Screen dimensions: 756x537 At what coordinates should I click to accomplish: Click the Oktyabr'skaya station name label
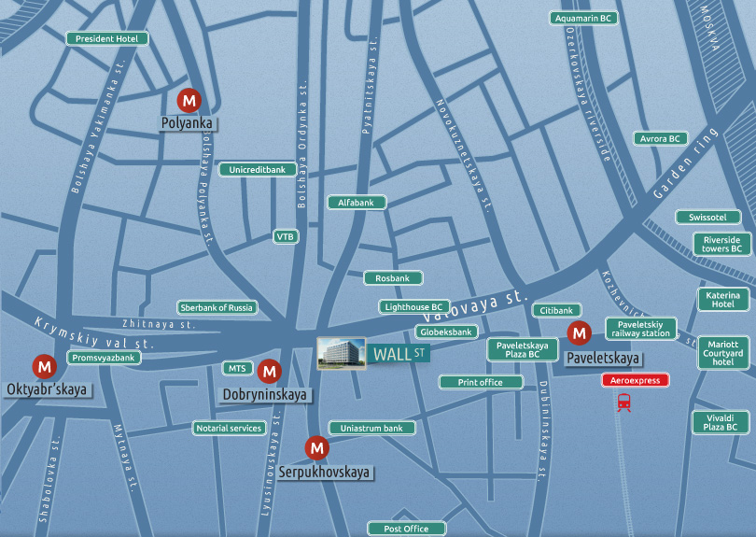tap(47, 389)
